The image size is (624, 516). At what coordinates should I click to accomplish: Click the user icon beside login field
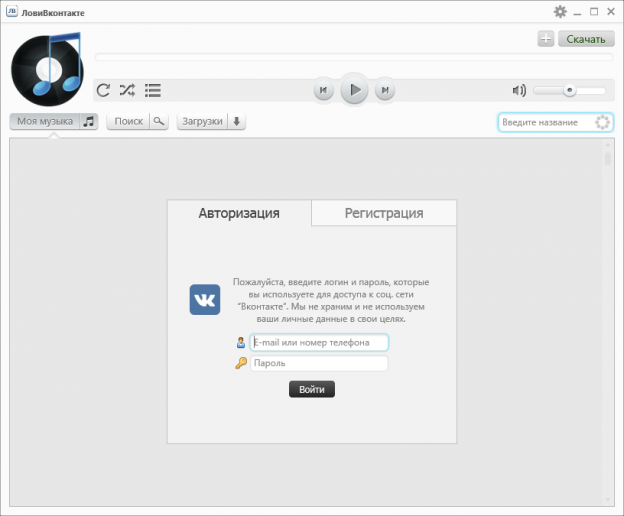pos(241,343)
